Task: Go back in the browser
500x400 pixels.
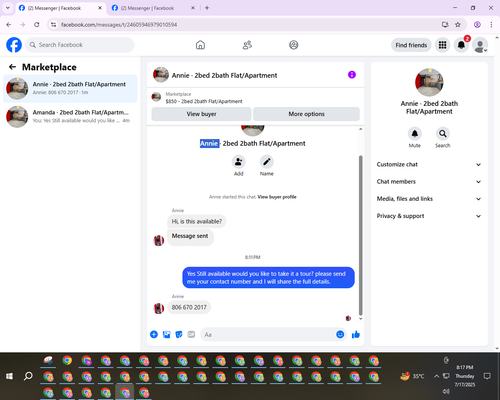Action: pos(9,24)
